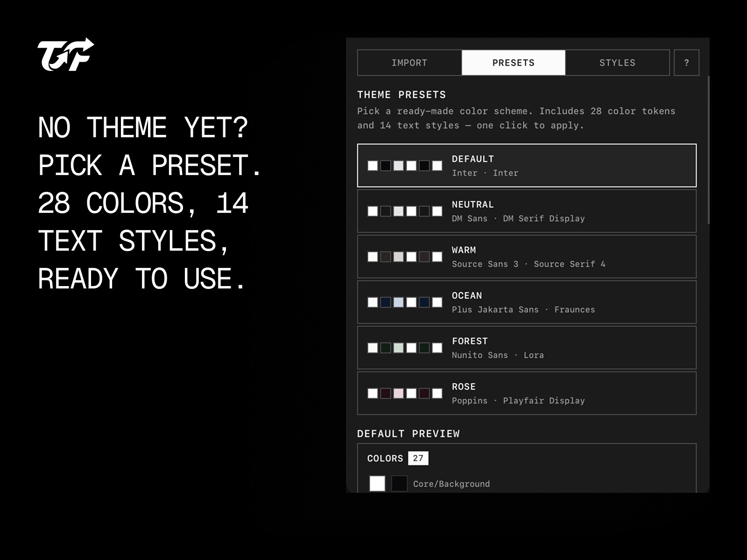The width and height of the screenshot is (747, 560).
Task: Switch to the STYLES tab
Action: pyautogui.click(x=617, y=62)
